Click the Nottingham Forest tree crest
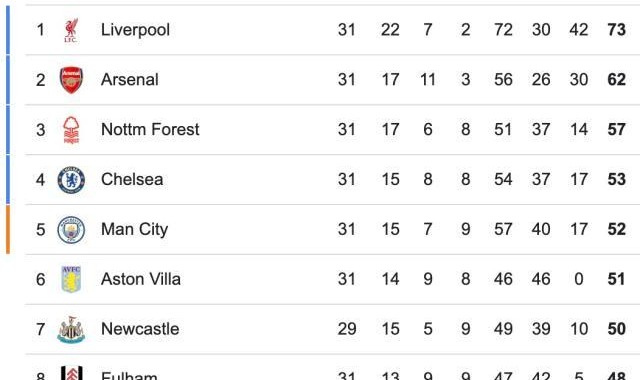Image resolution: width=640 pixels, height=380 pixels. point(71,130)
